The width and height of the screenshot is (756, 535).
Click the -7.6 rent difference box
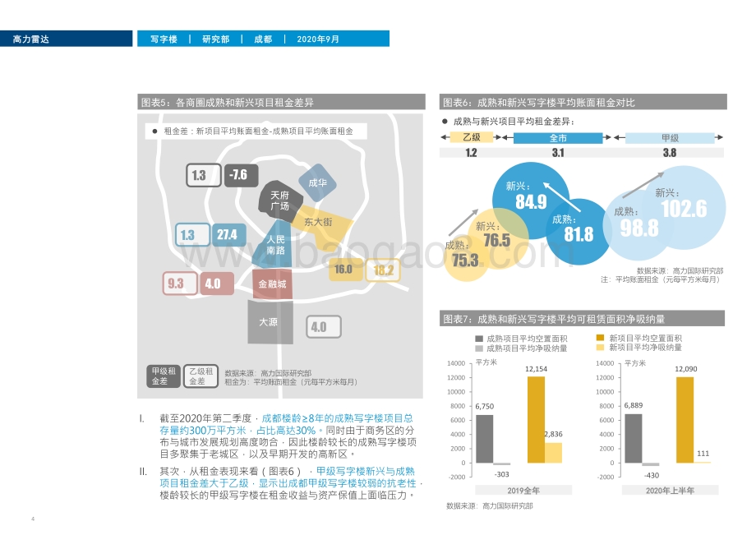(x=241, y=174)
